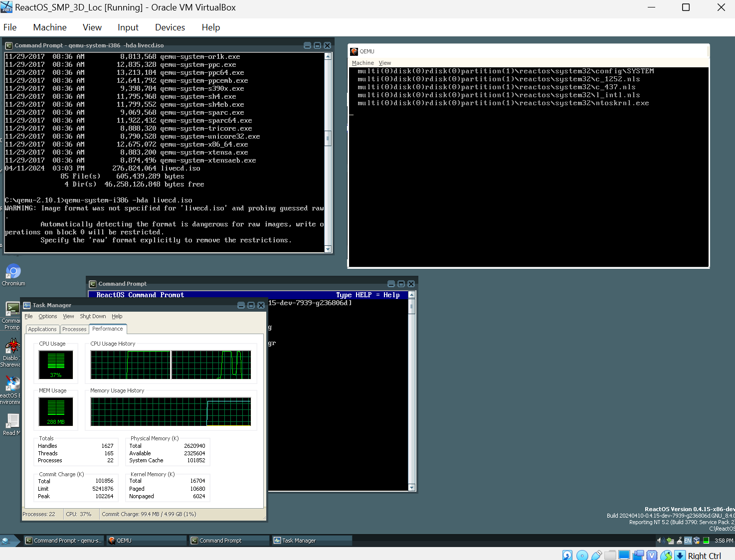The width and height of the screenshot is (735, 560).
Task: Click scroll up arrow in ReactOS Command Prompt
Action: (x=411, y=295)
